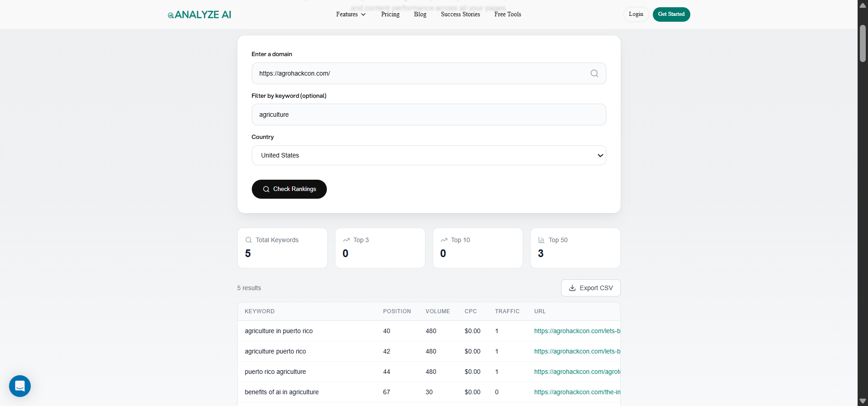Go to the Blog
The width and height of the screenshot is (868, 406).
(420, 14)
